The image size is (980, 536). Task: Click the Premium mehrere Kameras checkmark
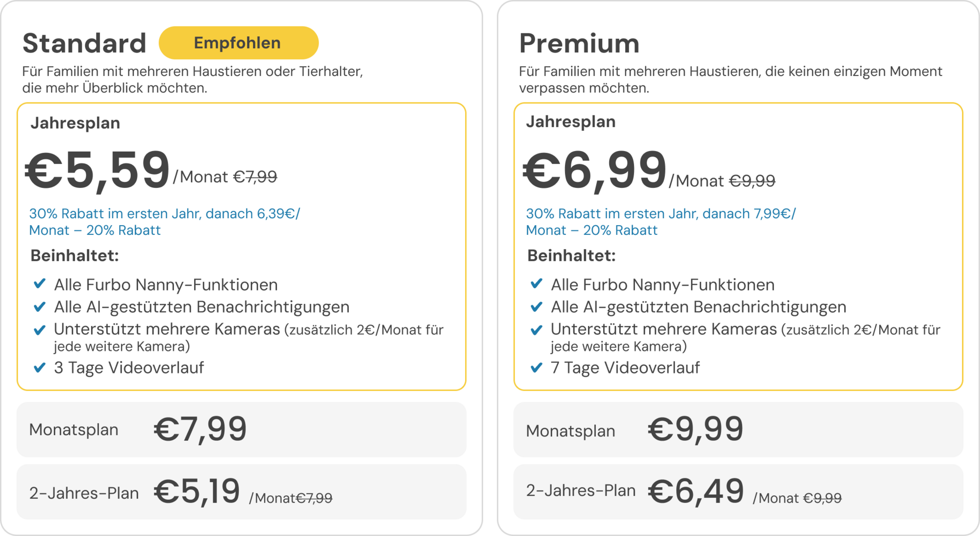tap(537, 330)
